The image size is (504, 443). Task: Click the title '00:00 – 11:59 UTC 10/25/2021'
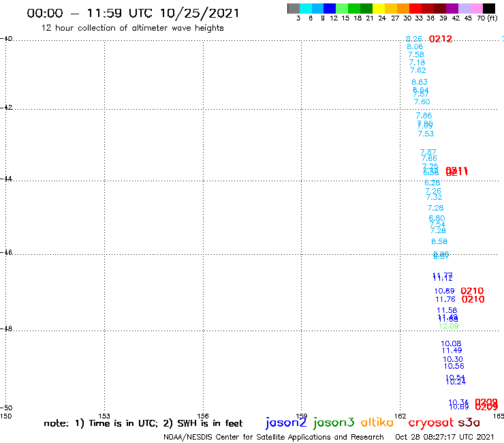point(133,14)
